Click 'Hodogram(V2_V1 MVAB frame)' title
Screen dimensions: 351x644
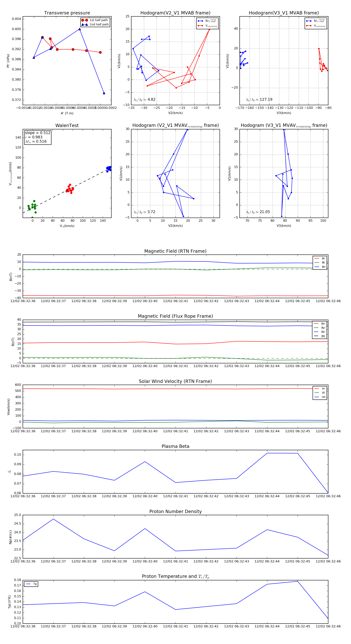(175, 13)
